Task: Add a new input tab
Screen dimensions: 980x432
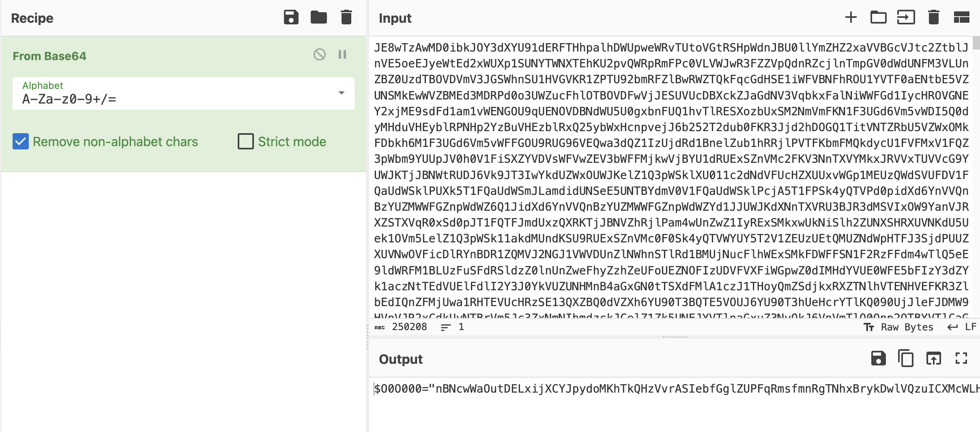Action: coord(851,17)
